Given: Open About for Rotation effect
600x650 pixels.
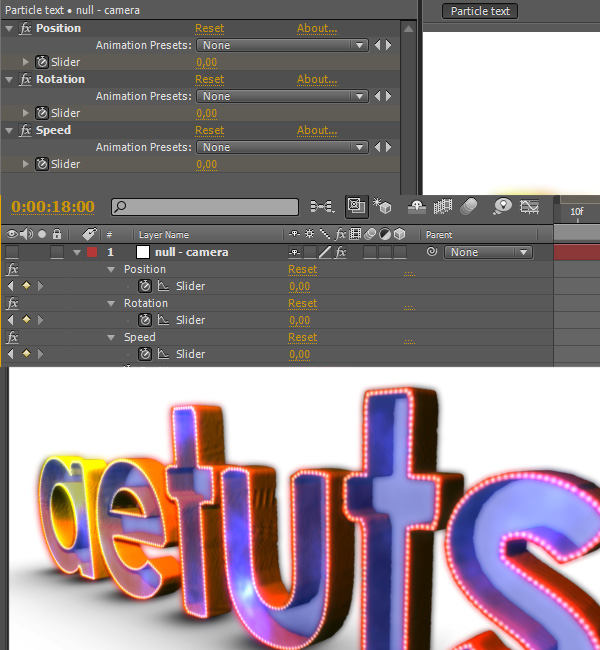Looking at the screenshot, I should pos(317,79).
